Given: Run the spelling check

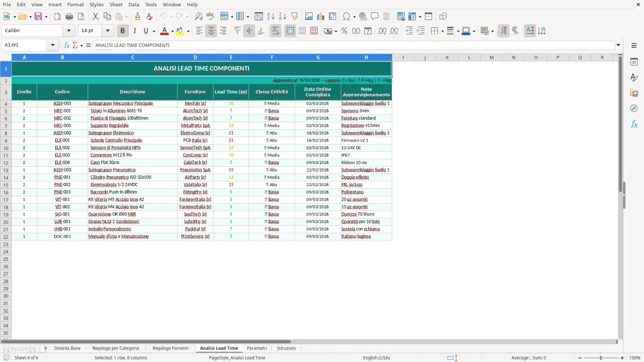Looking at the screenshot, I should click(210, 17).
